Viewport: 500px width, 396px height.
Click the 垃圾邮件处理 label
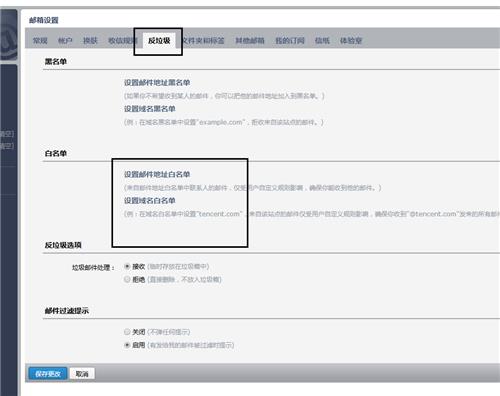[x=93, y=267]
